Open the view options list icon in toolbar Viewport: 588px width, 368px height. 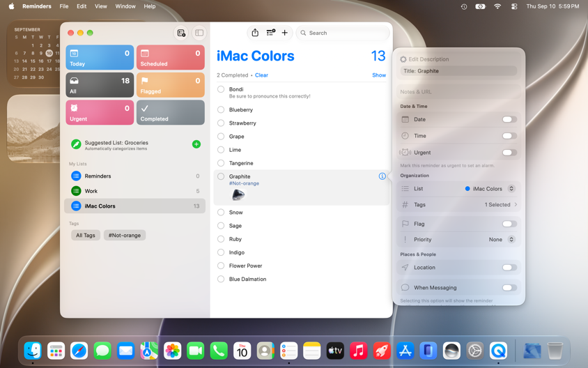click(x=270, y=33)
